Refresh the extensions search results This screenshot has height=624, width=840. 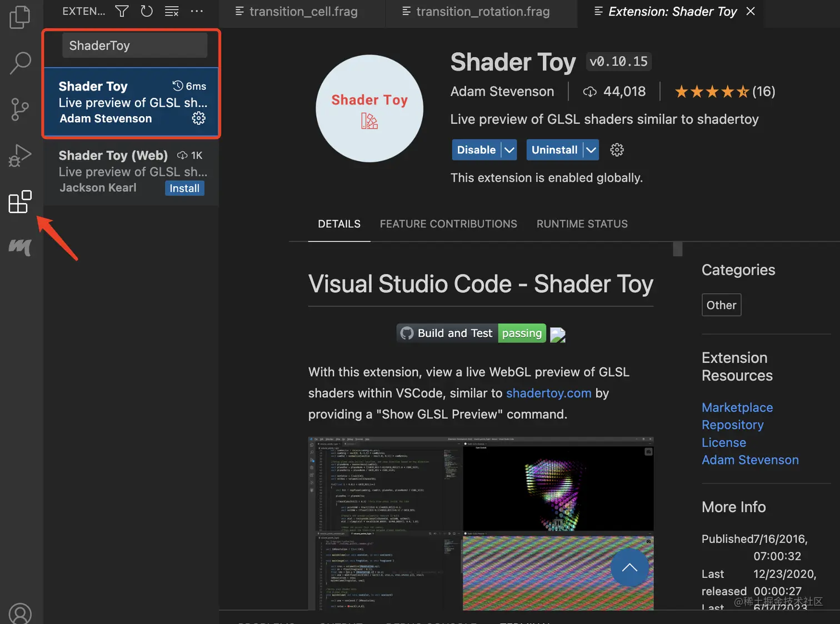[x=146, y=11]
